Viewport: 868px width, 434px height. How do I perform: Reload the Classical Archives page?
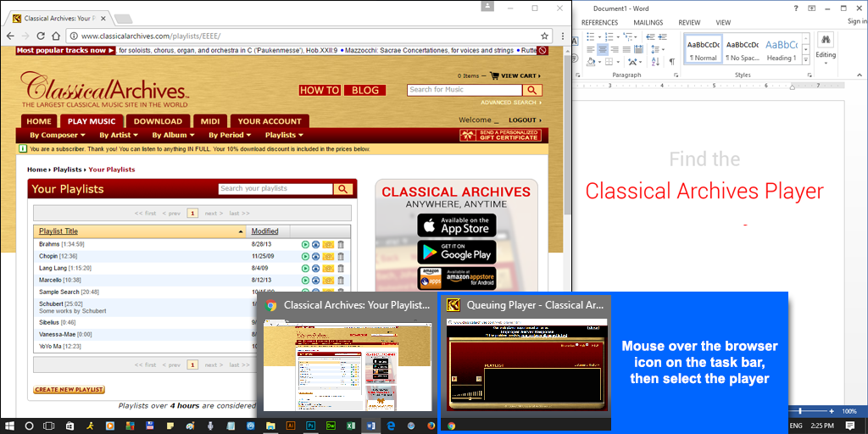point(40,36)
